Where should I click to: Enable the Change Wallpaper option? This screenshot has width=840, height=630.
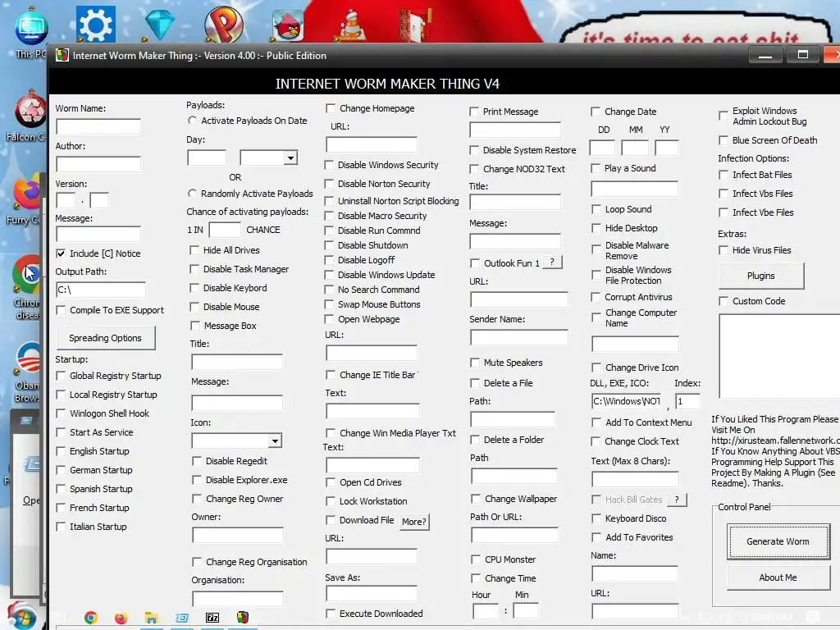pyautogui.click(x=476, y=499)
